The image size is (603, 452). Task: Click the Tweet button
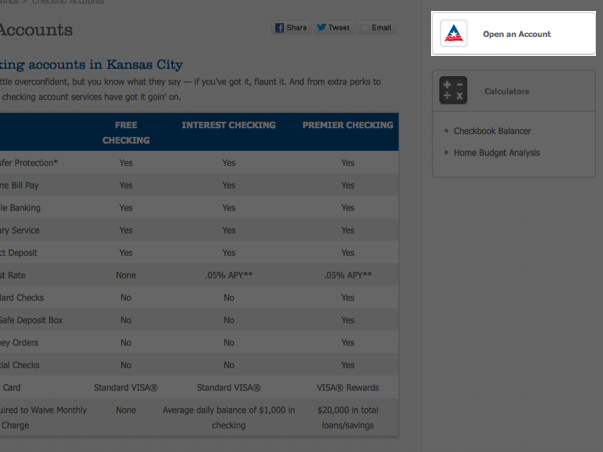(333, 28)
